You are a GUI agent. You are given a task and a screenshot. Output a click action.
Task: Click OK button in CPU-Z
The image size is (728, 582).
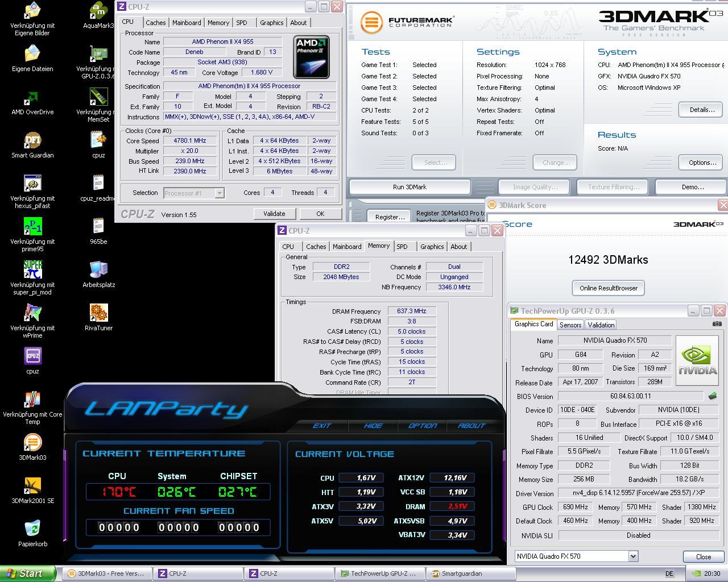320,214
